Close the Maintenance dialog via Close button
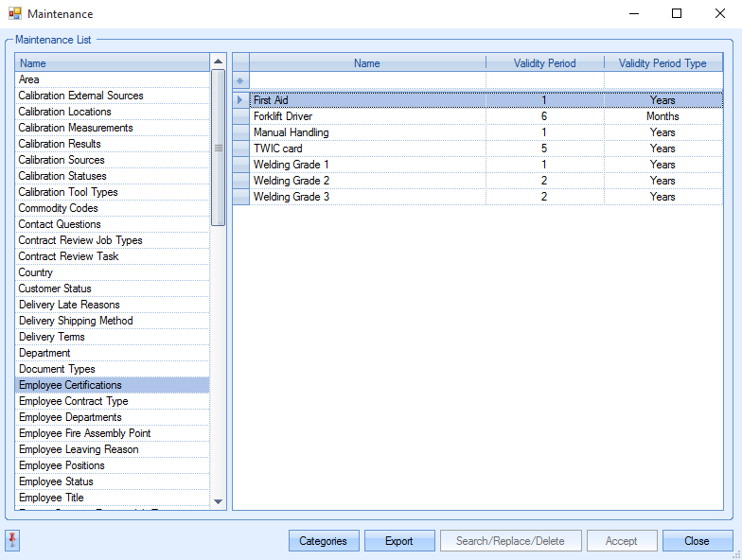 coord(697,541)
